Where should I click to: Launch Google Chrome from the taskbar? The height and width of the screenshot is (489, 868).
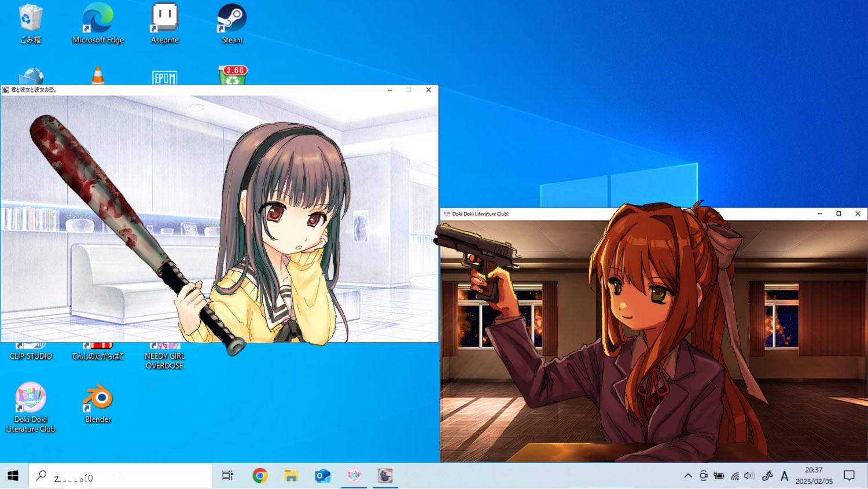pos(260,476)
